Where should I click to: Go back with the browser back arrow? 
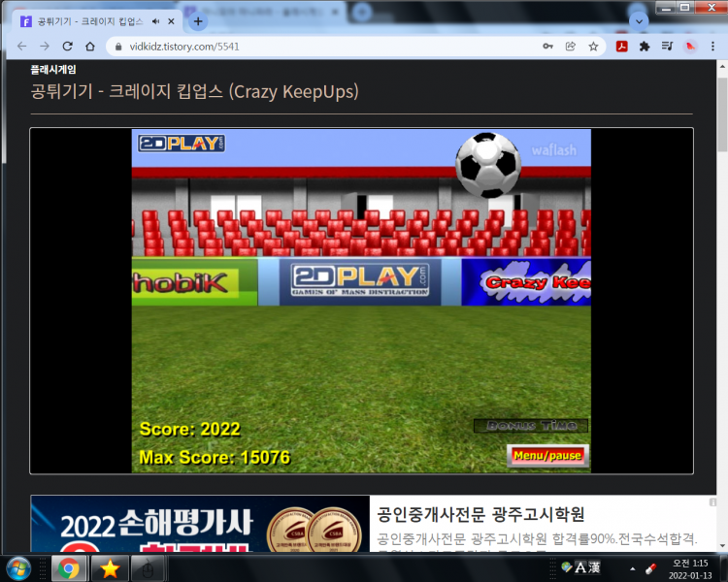click(x=21, y=47)
